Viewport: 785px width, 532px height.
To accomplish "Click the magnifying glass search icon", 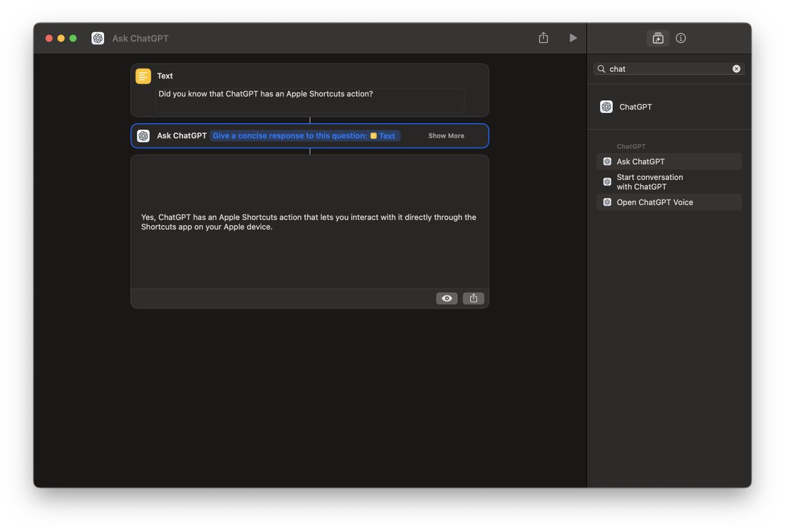I will coord(601,69).
